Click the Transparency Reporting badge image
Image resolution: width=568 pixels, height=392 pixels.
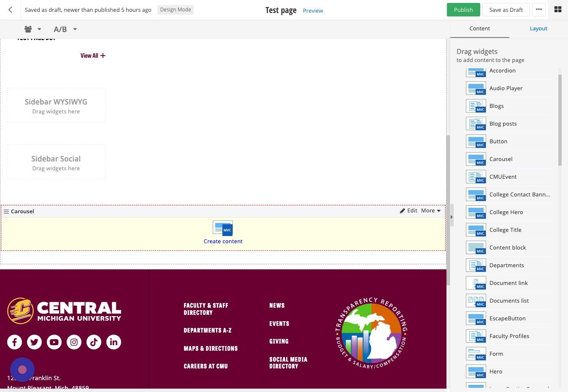pyautogui.click(x=371, y=333)
